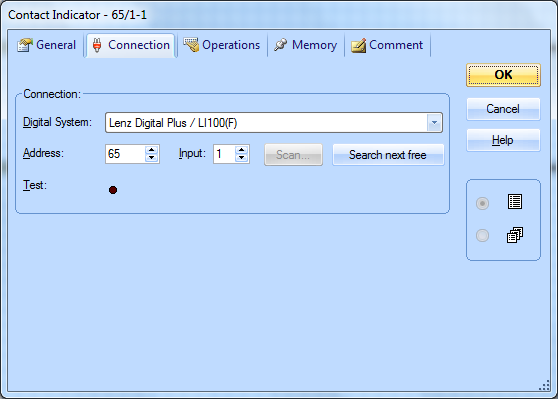
Task: Open Help for this dialog
Action: (503, 140)
